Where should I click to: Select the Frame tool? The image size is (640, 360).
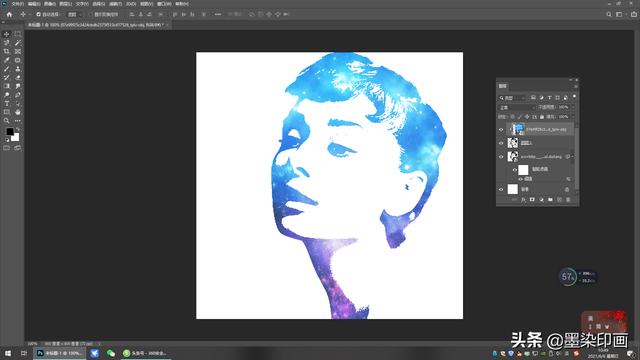coord(18,51)
